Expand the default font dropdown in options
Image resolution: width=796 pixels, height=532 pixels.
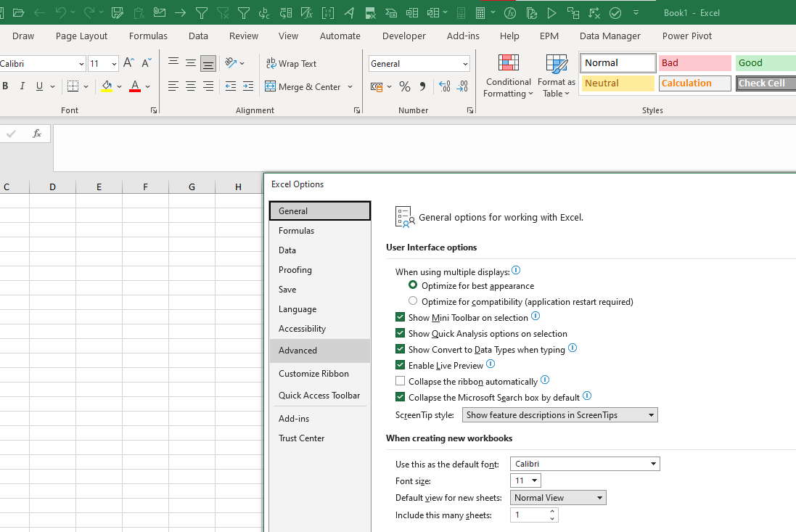coord(584,464)
